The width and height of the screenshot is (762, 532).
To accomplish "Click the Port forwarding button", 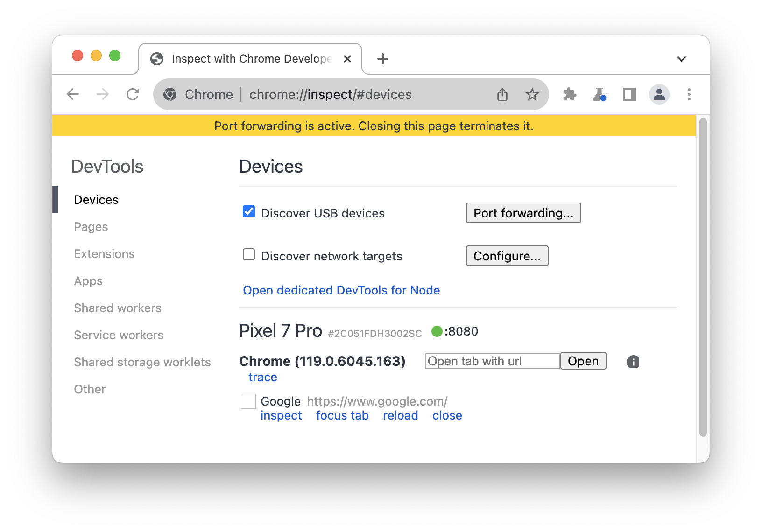I will point(523,213).
